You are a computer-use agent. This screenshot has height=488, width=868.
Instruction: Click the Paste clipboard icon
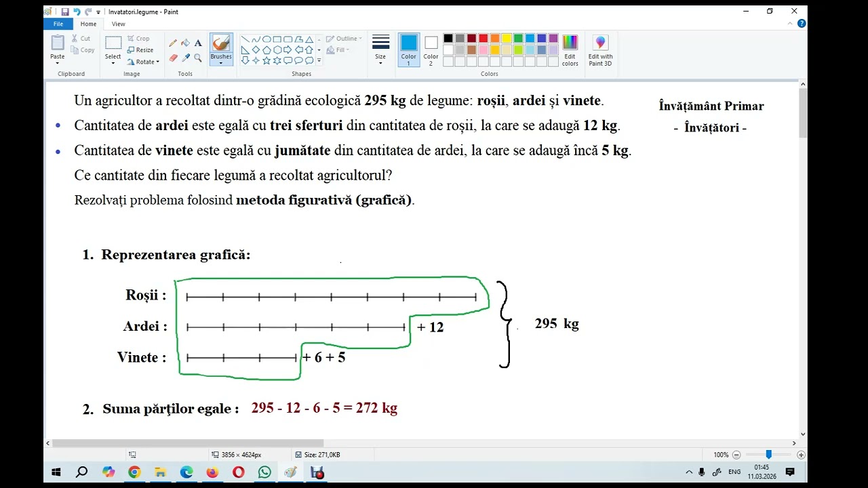58,43
